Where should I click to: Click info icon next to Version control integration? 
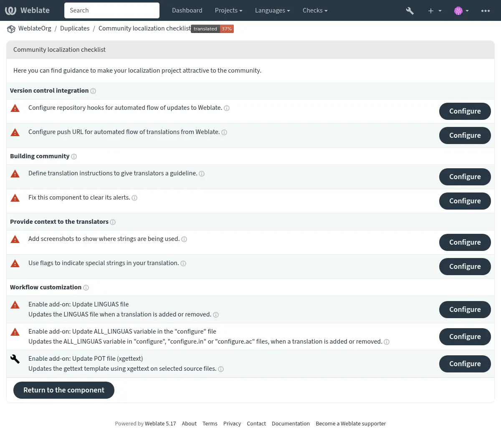coord(93,91)
